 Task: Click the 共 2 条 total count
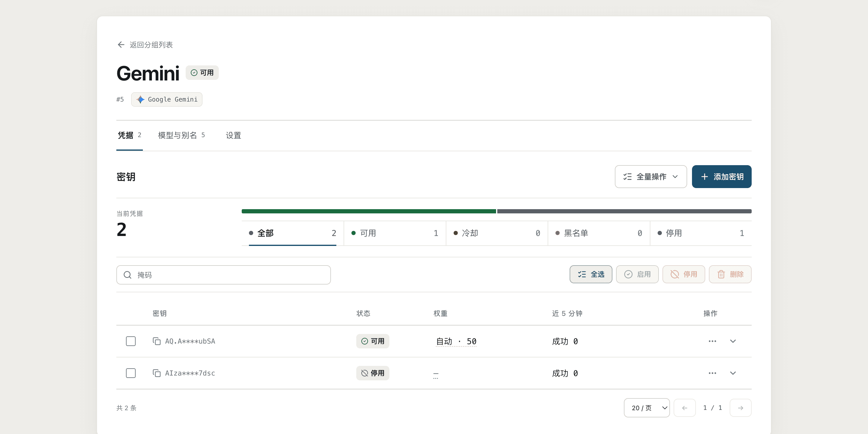coord(126,408)
